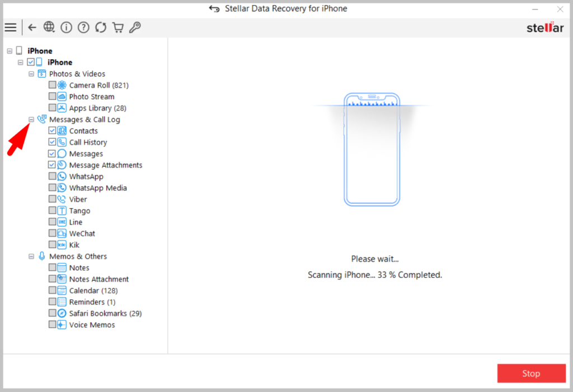
Task: Open help with the question mark icon
Action: pyautogui.click(x=83, y=27)
